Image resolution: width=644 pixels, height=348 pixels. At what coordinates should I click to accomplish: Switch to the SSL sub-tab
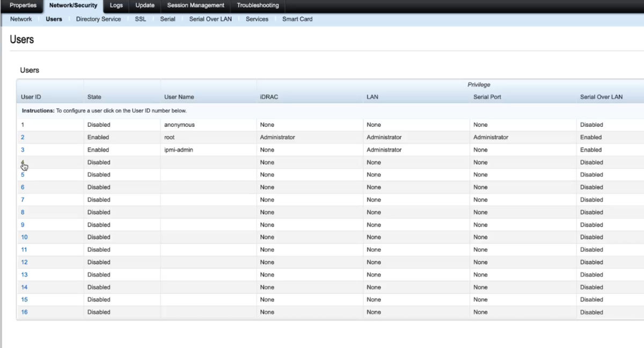[x=140, y=19]
